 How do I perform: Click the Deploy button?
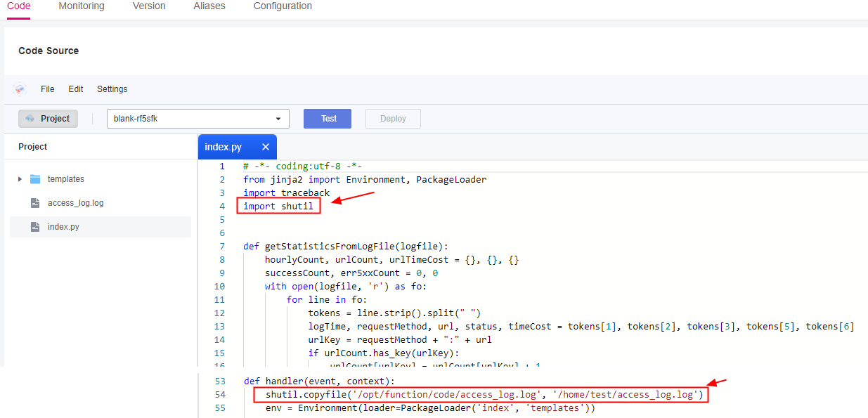(x=393, y=119)
